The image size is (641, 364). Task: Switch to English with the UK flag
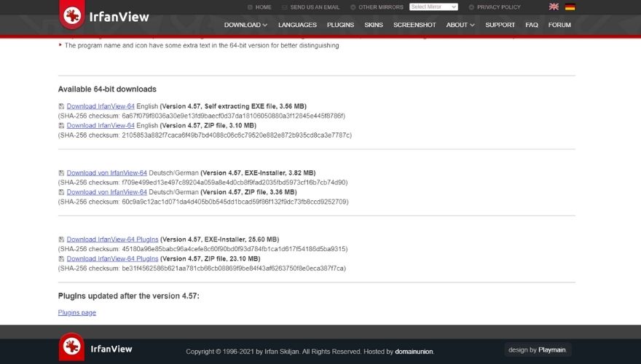click(554, 7)
